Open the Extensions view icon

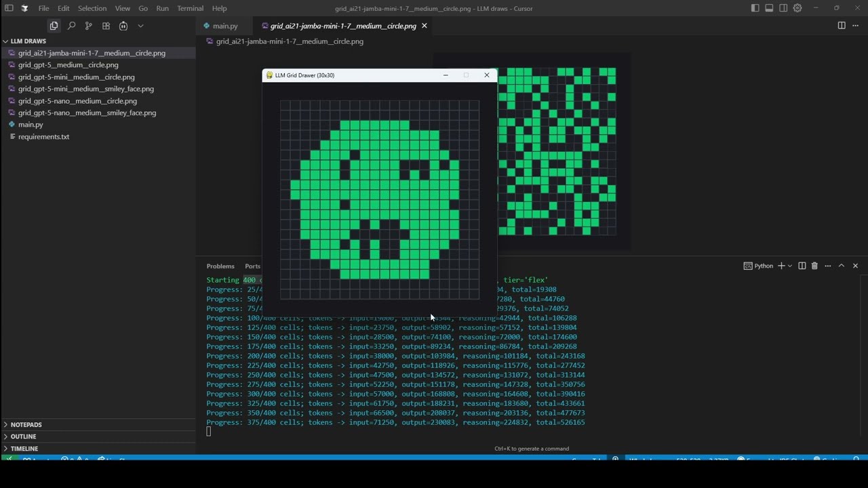[x=106, y=26]
